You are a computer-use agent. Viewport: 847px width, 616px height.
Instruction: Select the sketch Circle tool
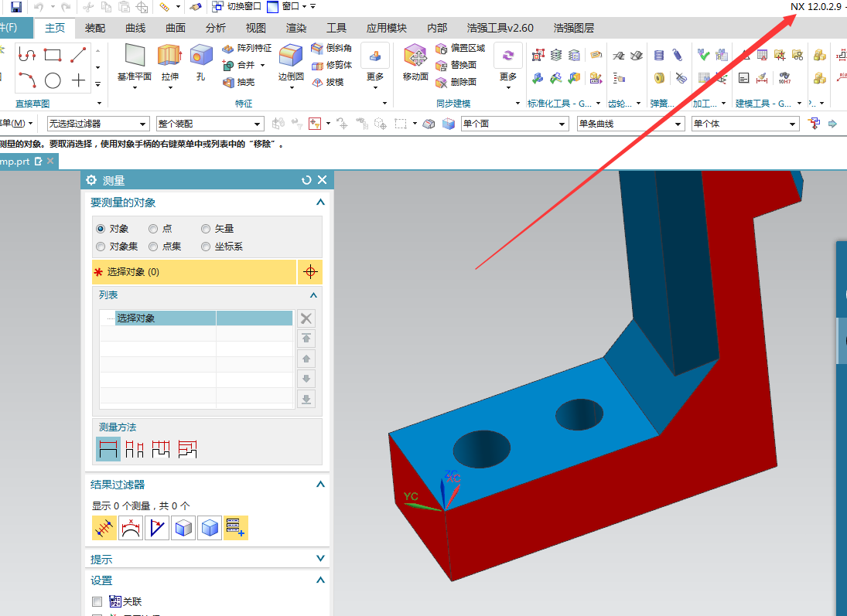click(53, 80)
